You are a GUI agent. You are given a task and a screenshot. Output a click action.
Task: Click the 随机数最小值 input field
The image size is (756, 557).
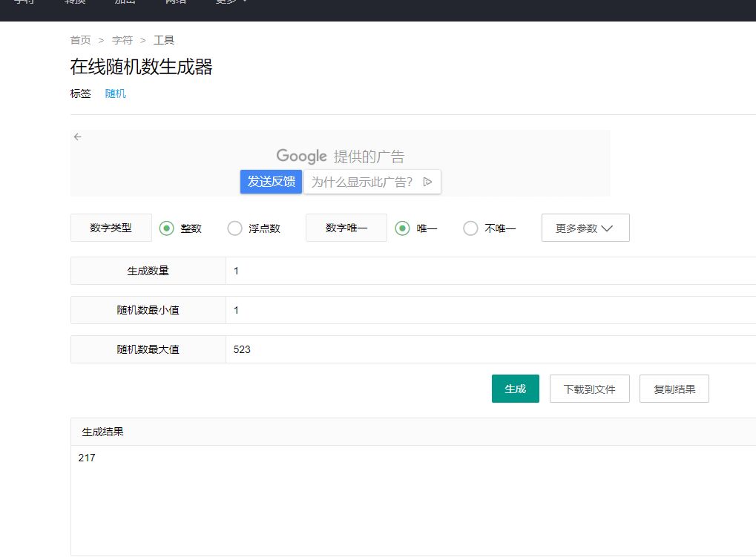[x=490, y=310]
